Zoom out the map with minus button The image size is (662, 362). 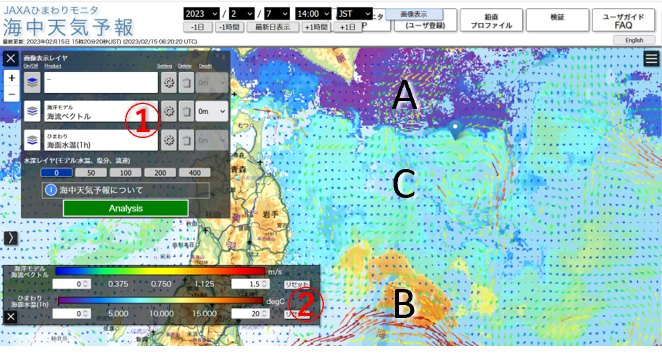coord(12,94)
